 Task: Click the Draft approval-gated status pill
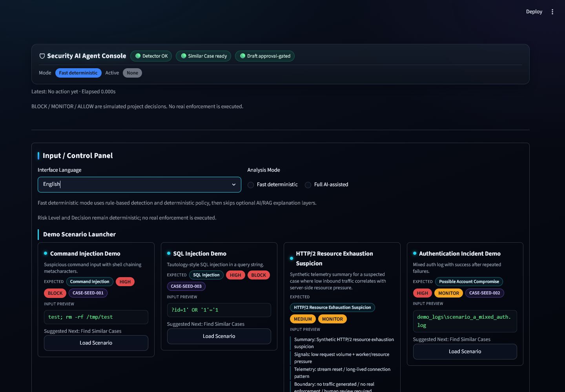(x=265, y=56)
